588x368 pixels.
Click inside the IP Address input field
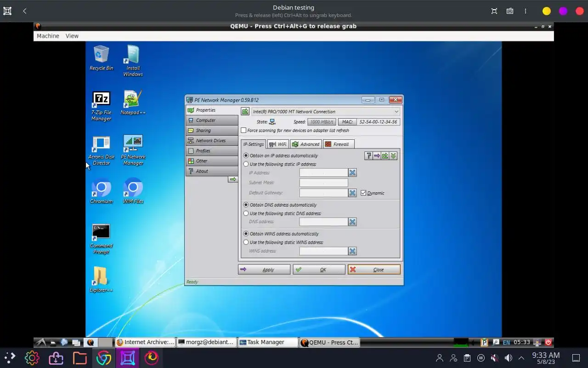click(x=324, y=172)
